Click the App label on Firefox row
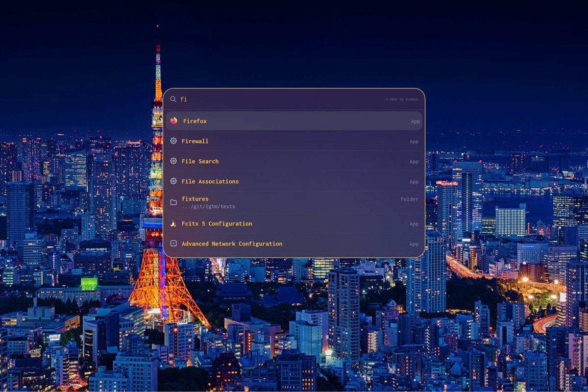Image resolution: width=588 pixels, height=392 pixels. [x=416, y=122]
